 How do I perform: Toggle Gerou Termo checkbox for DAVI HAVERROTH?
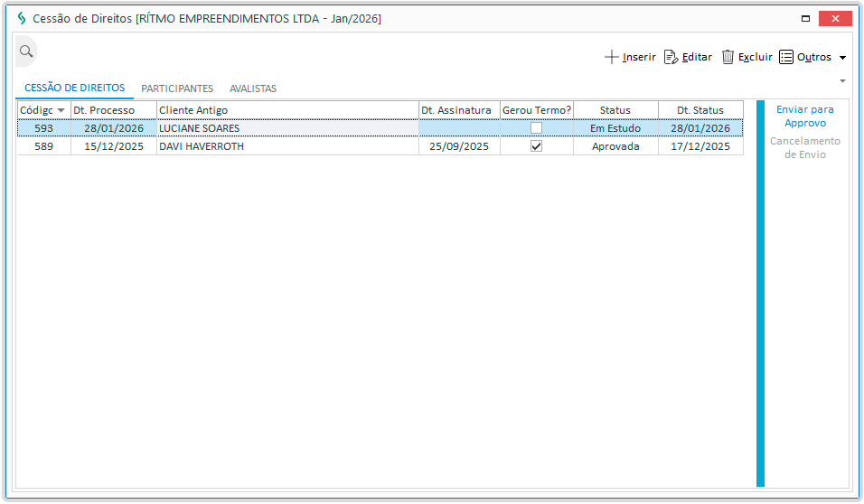pyautogui.click(x=536, y=146)
